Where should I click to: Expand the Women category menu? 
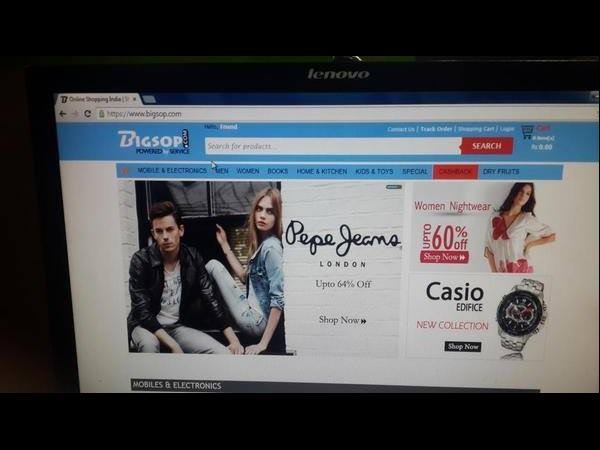tap(247, 171)
